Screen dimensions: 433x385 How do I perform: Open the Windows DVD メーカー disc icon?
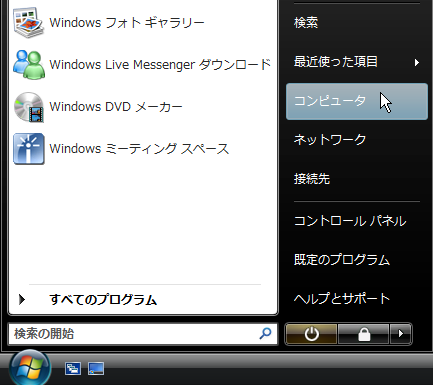tap(29, 107)
